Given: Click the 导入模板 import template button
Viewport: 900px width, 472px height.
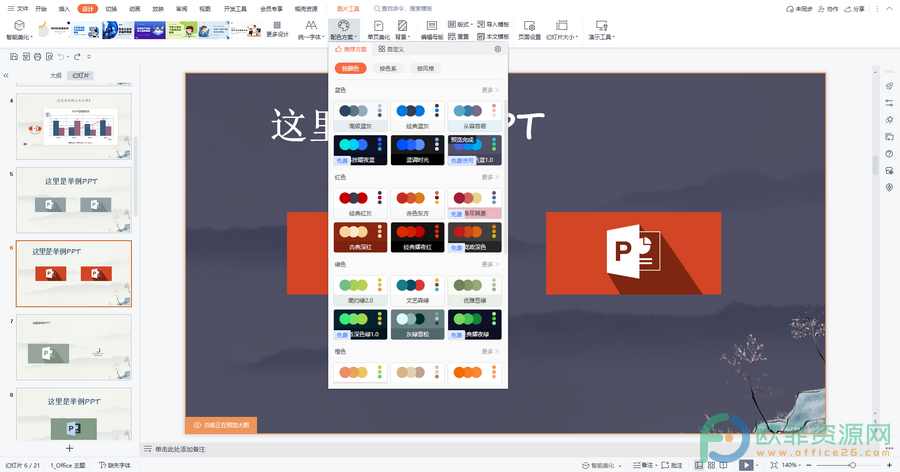Looking at the screenshot, I should pos(493,24).
